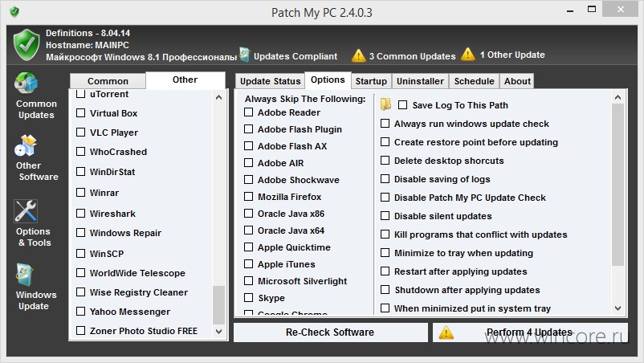Image resolution: width=644 pixels, height=363 pixels.
Task: Click options panel scroll down arrow
Action: (x=618, y=308)
